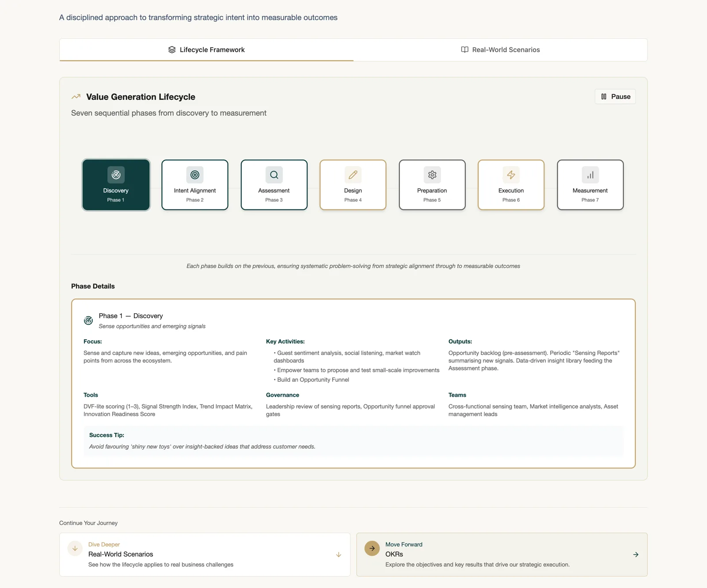
Task: Click the 'Outputs:' label
Action: coord(460,341)
